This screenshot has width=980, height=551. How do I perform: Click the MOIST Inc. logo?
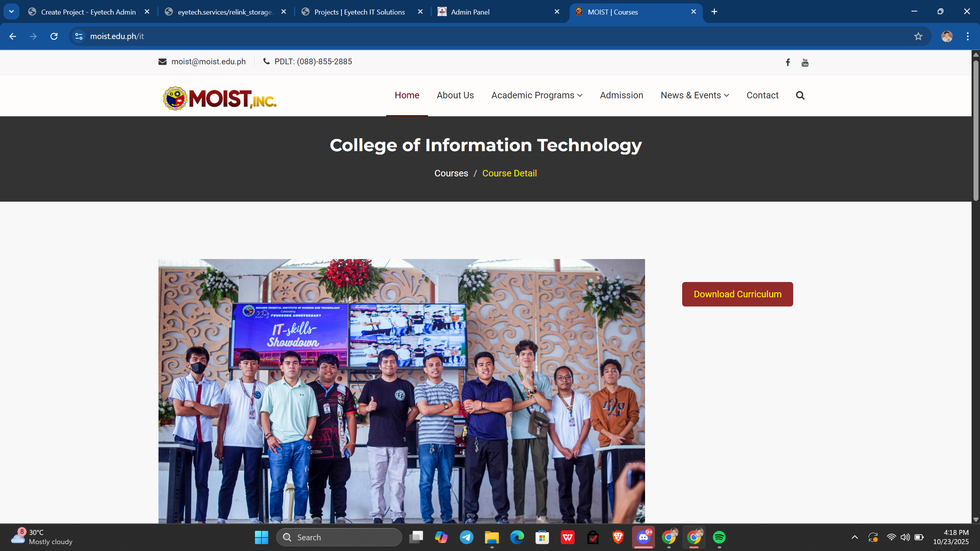(219, 98)
